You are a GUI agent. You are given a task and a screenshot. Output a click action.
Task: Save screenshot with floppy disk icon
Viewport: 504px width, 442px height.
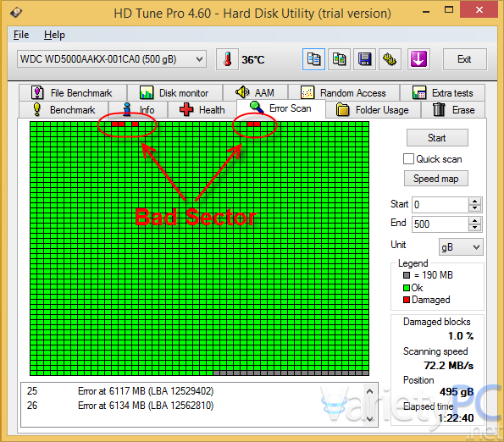[x=364, y=59]
